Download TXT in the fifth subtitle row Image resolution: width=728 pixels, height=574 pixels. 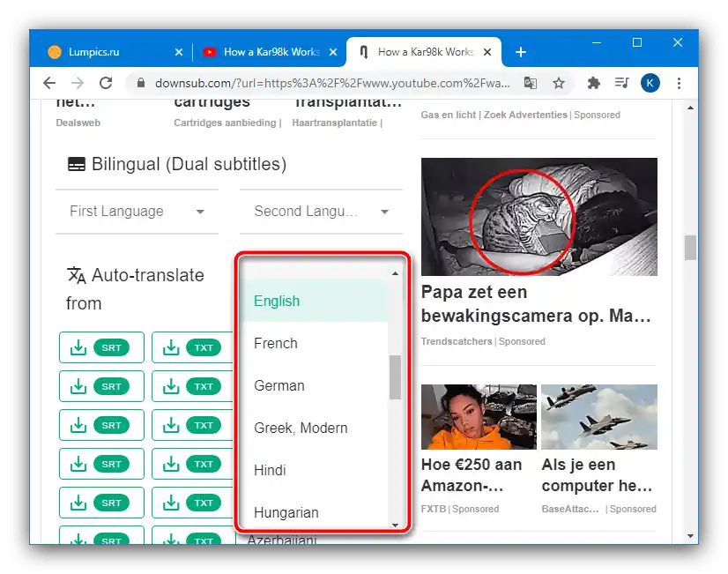coord(192,503)
